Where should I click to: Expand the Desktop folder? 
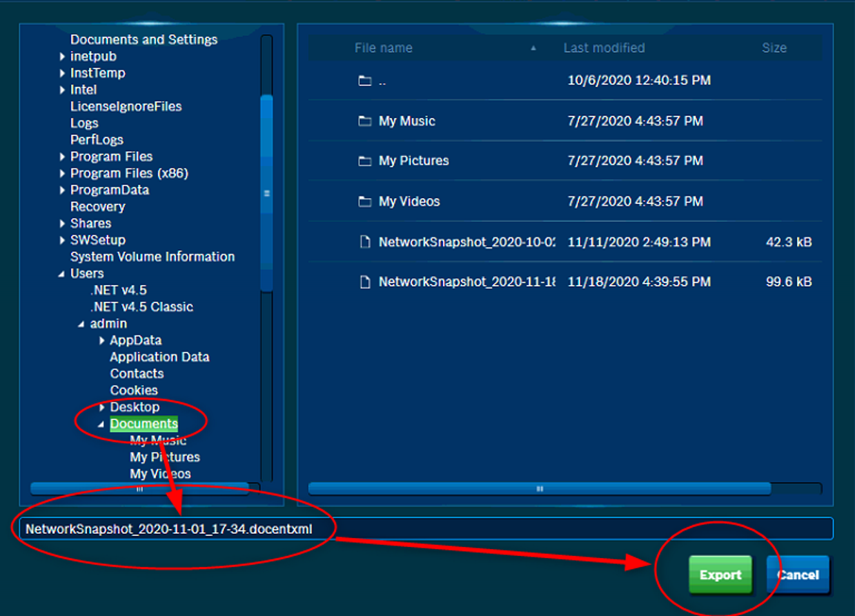[102, 407]
